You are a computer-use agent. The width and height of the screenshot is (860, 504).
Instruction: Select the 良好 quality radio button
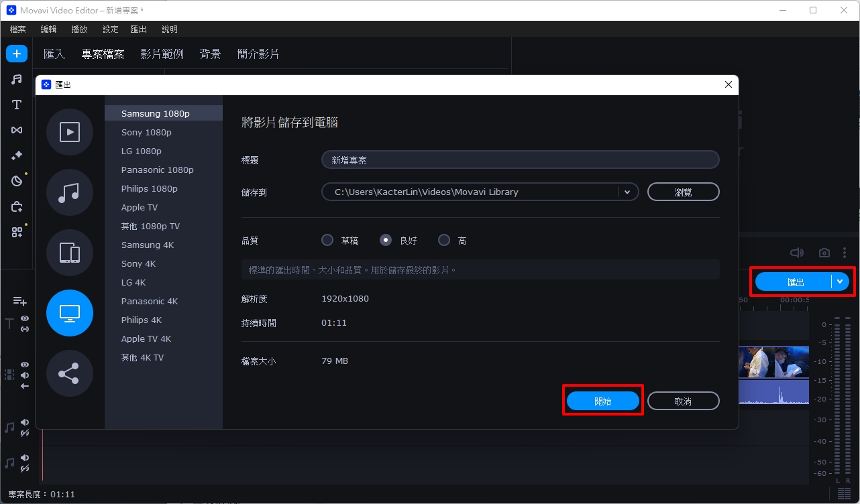(386, 240)
